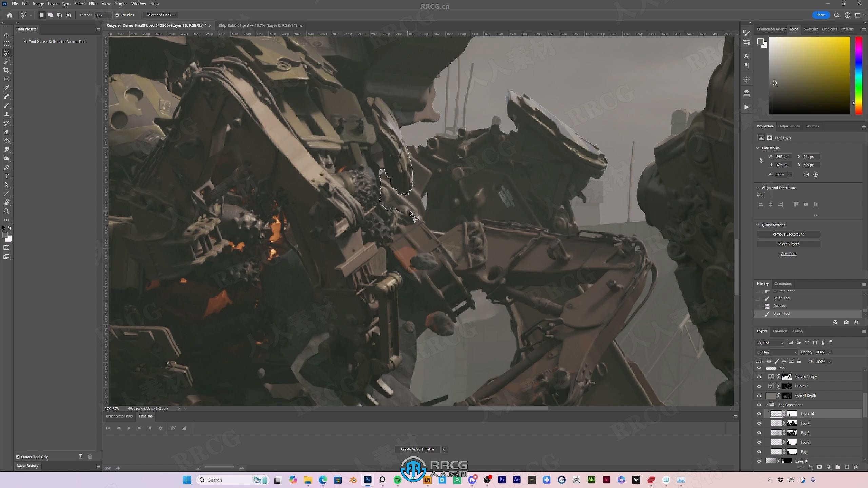Add layer style fx icon
868x488 pixels.
coord(810,467)
